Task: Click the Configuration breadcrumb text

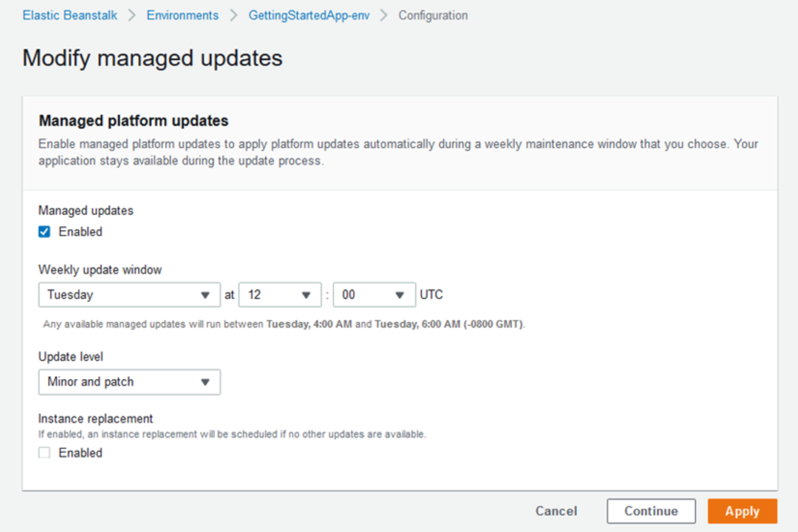Action: click(x=433, y=16)
